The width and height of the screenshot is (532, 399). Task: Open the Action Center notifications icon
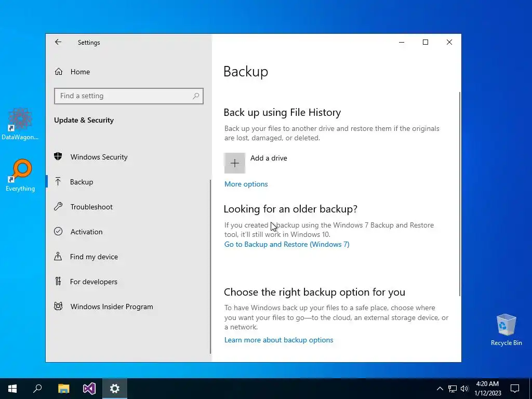pos(515,389)
